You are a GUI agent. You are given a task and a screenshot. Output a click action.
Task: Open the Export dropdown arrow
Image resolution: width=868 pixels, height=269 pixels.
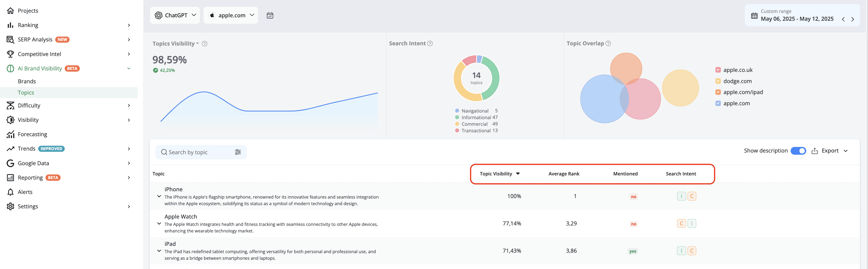845,151
